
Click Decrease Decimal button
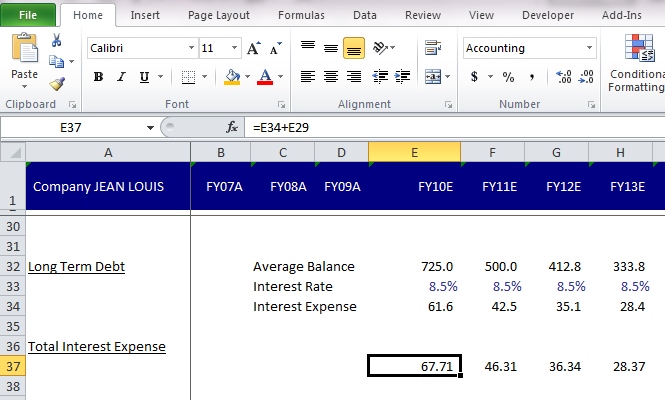pos(586,77)
